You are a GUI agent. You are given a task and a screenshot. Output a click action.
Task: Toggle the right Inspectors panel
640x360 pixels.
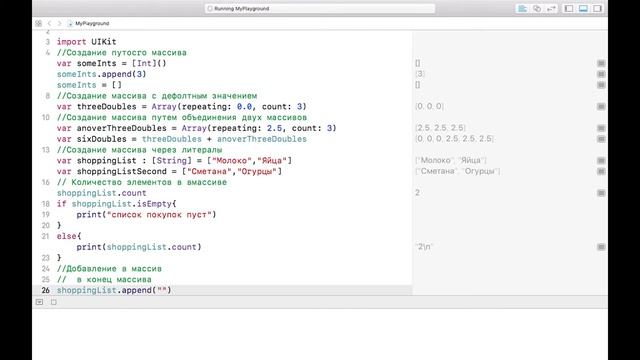point(598,9)
